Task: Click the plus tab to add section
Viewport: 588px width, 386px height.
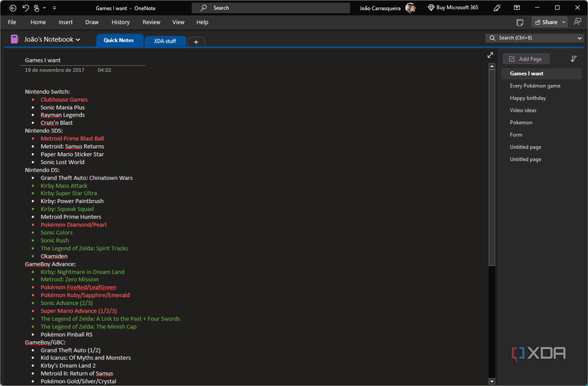Action: [x=196, y=42]
